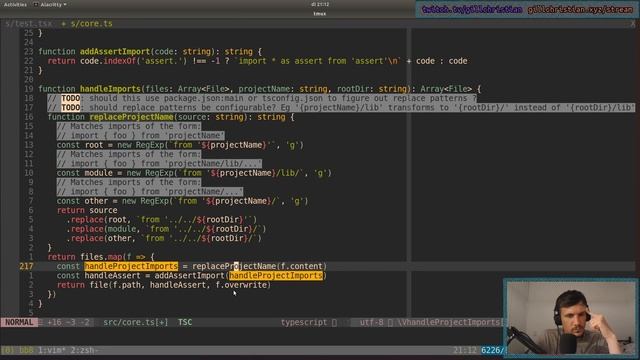Click the TSC indicator in statusline
The width and height of the screenshot is (640, 360).
click(185, 322)
